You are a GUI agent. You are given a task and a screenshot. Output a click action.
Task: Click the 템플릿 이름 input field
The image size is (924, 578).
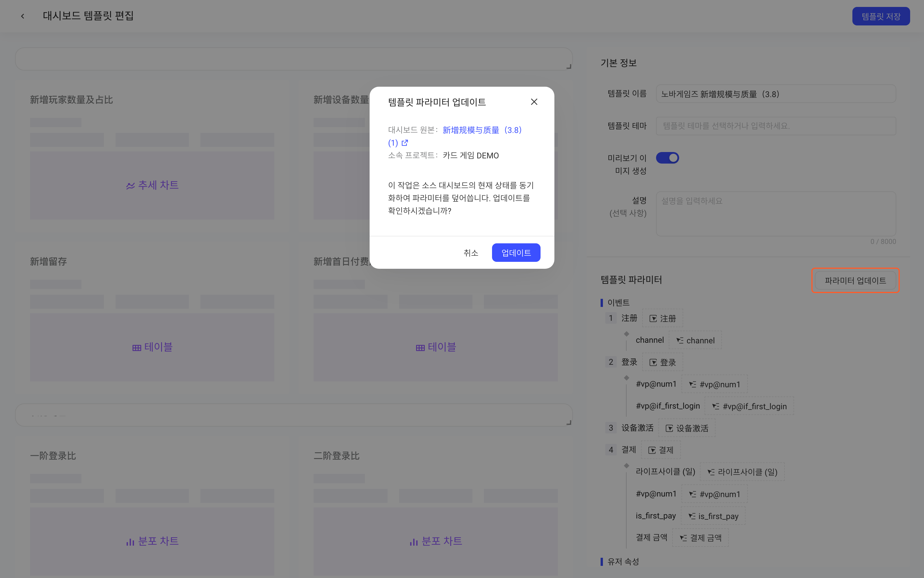point(776,94)
